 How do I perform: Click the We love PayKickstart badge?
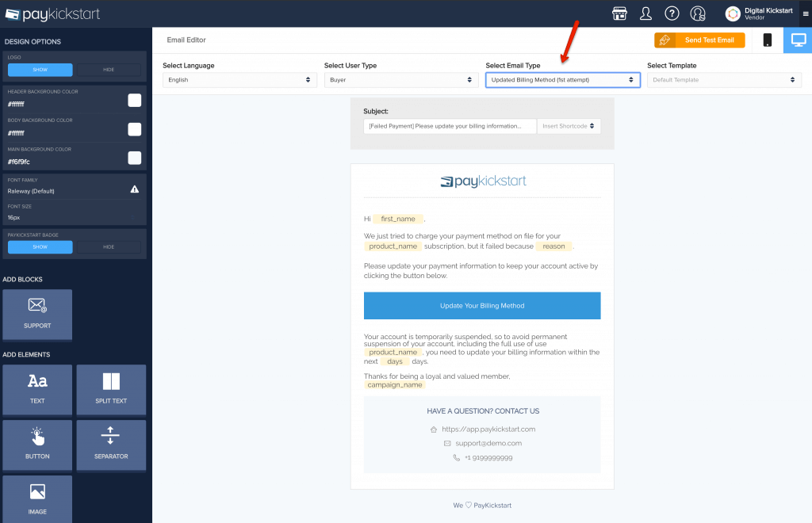[x=482, y=506]
